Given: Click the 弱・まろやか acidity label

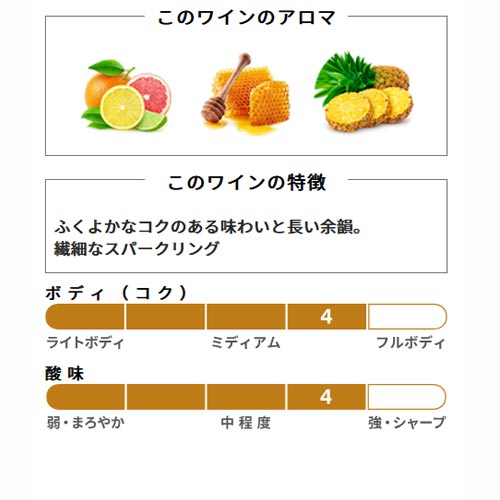Looking at the screenshot, I should pos(86,423).
